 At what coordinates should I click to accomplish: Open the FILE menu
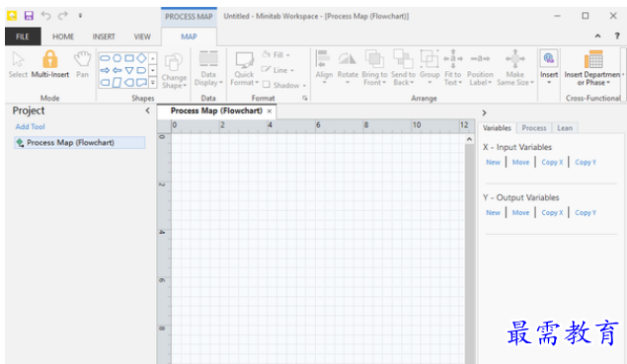pos(23,36)
